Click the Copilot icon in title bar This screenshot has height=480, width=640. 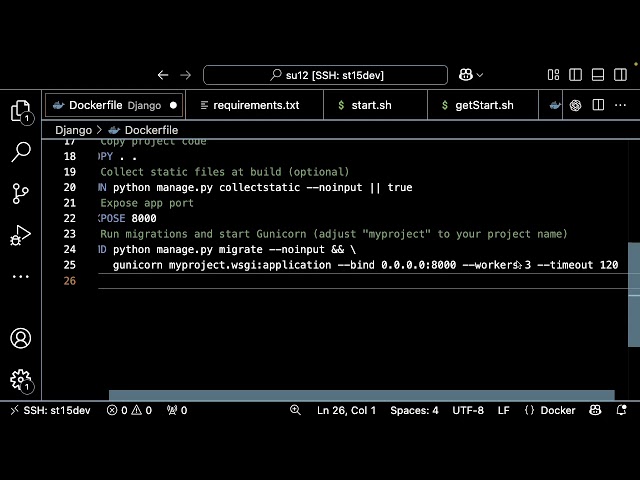[466, 75]
